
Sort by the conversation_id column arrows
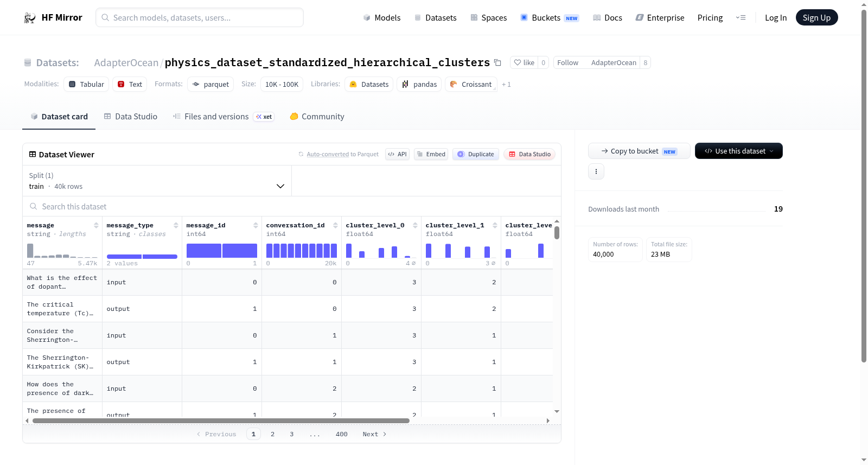[335, 225]
